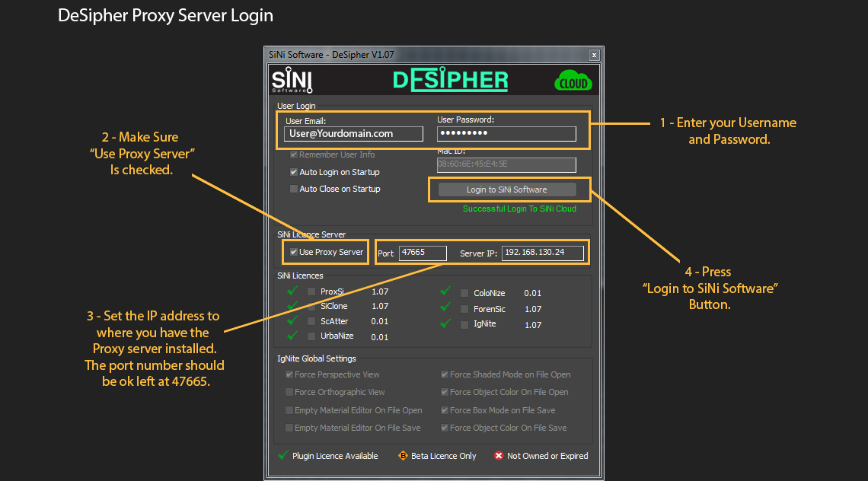The height and width of the screenshot is (481, 868).
Task: Click the ColoNize version number 0.01
Action: pos(532,293)
